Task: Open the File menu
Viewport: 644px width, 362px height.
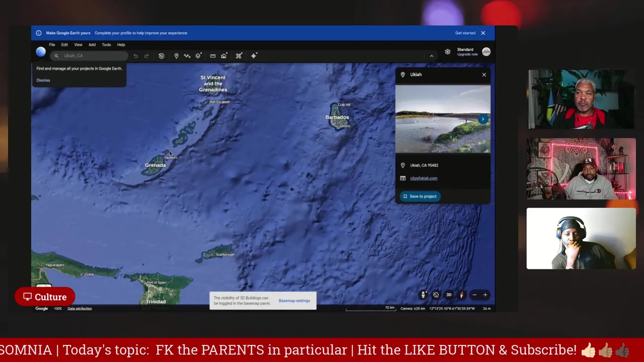Action: (x=52, y=45)
